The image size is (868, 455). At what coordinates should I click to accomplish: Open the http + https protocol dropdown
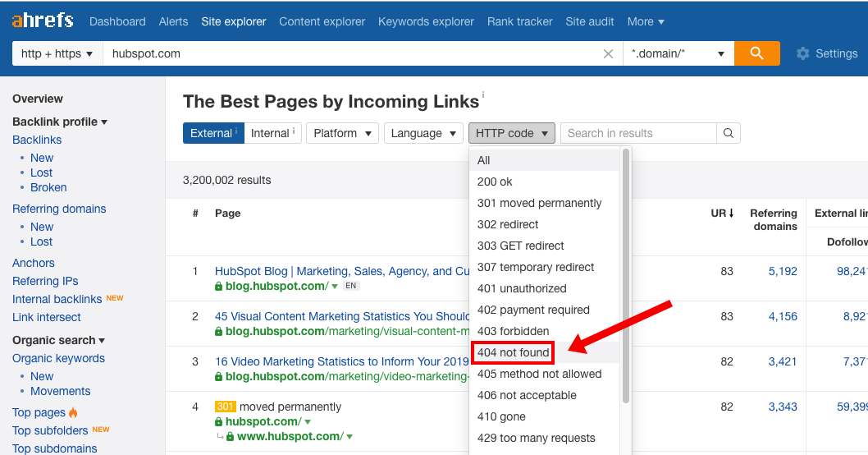pyautogui.click(x=57, y=53)
